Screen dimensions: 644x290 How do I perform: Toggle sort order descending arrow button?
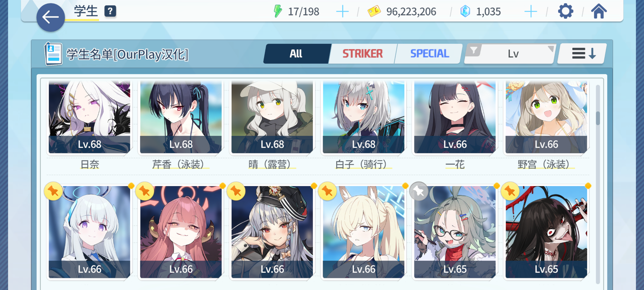pos(582,54)
